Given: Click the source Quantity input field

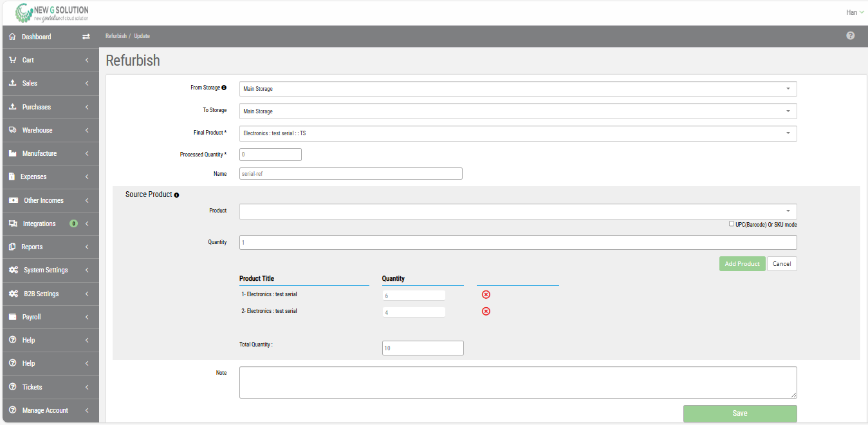Looking at the screenshot, I should pos(518,242).
